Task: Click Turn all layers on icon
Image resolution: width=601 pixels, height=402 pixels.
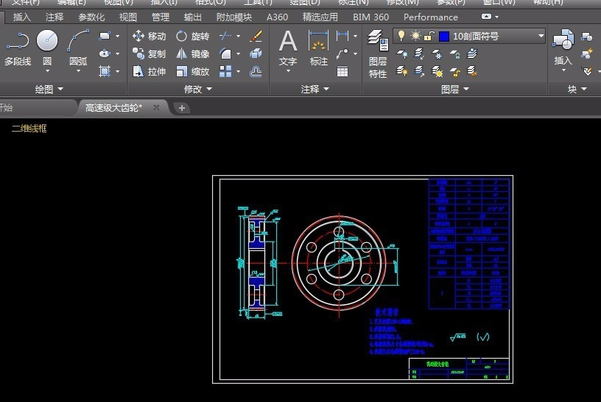Action: (x=401, y=71)
